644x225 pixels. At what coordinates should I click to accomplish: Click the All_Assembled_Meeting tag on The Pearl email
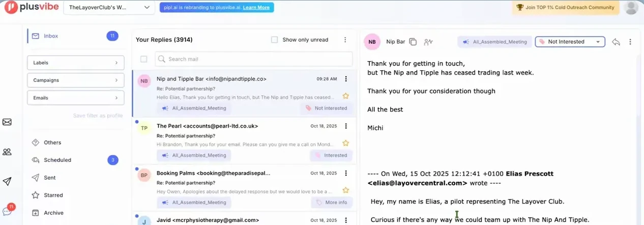[x=194, y=155]
